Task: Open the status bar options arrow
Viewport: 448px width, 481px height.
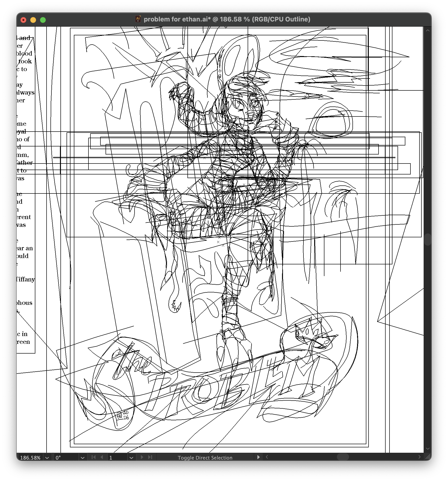Action: click(258, 457)
